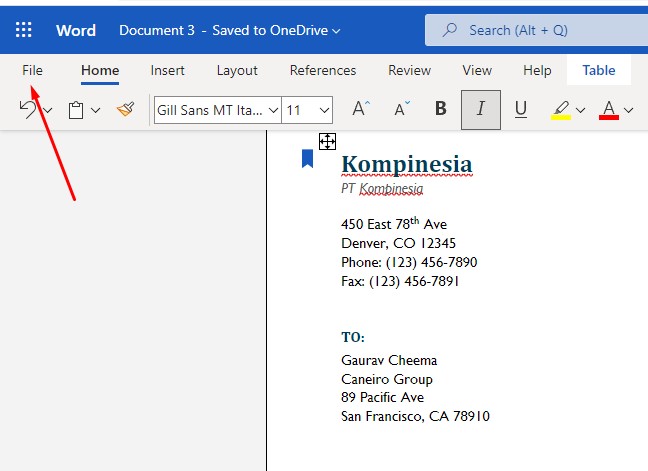The height and width of the screenshot is (471, 648).
Task: Click the 'Gaurav Cheema' name
Action: [389, 360]
